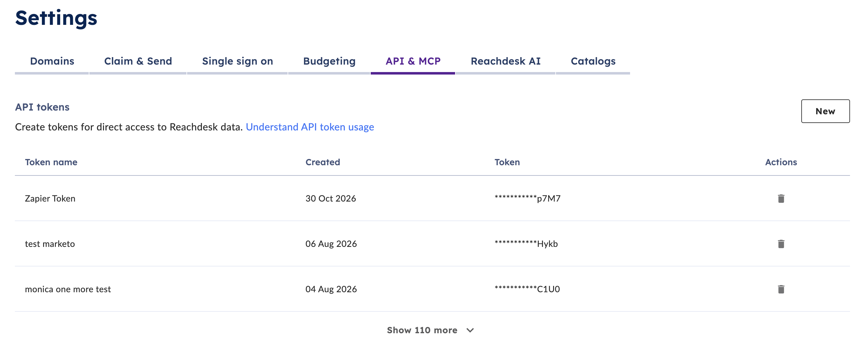Switch to Claim & Send tab
868x359 pixels.
pos(138,61)
